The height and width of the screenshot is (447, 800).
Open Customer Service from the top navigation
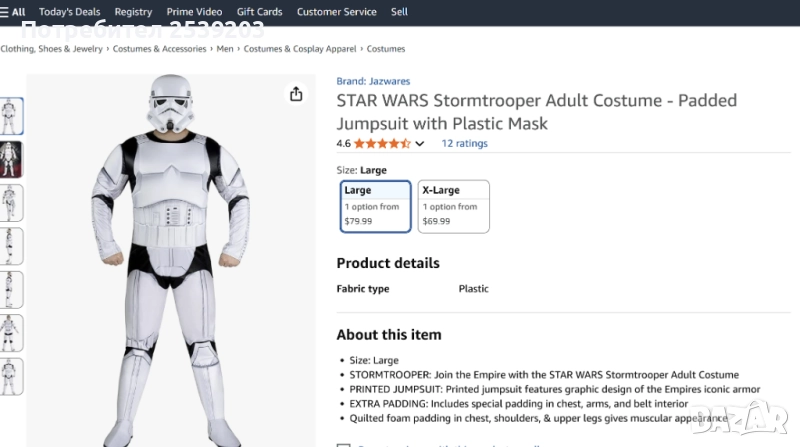click(x=337, y=12)
